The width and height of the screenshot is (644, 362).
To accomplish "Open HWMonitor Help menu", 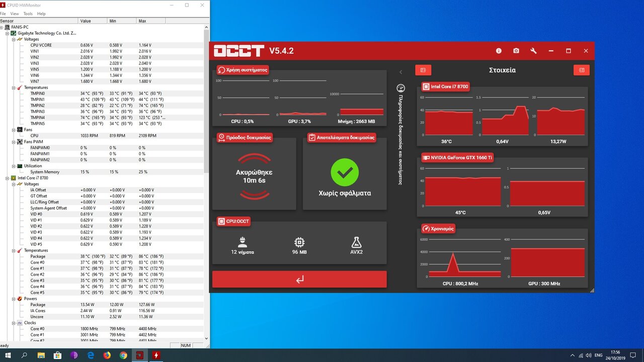I will [x=41, y=14].
